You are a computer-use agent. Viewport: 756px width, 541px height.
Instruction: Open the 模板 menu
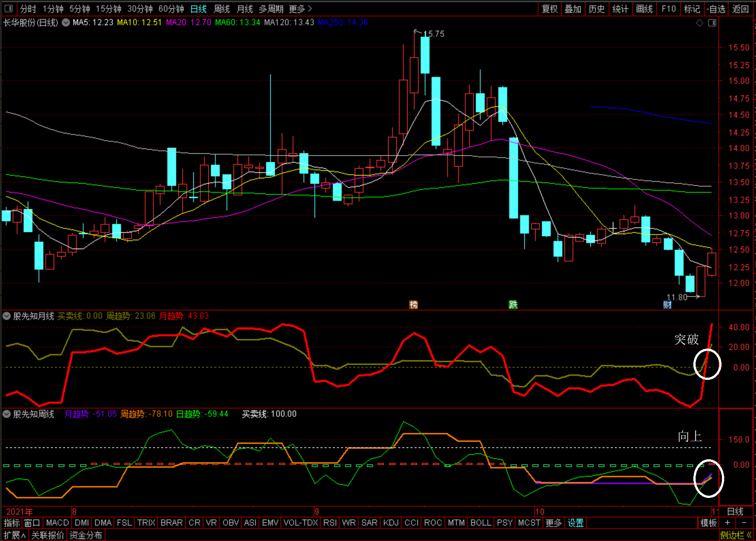click(708, 523)
